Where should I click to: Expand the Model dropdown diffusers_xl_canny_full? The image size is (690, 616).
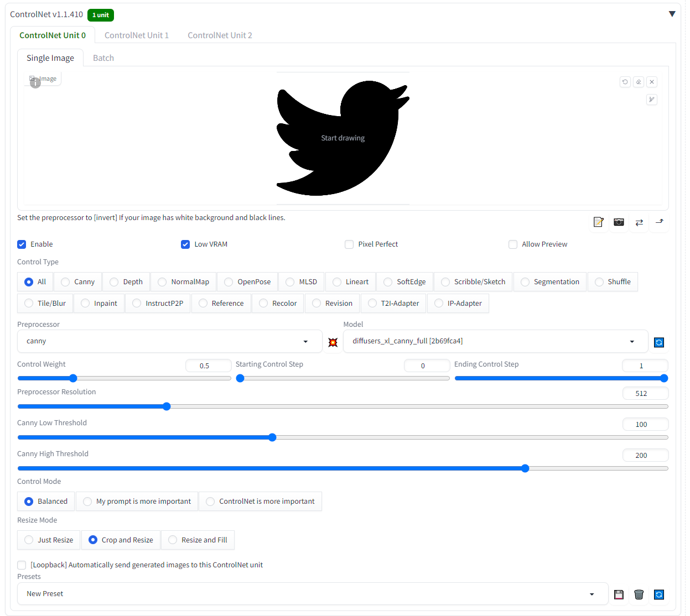click(x=495, y=341)
